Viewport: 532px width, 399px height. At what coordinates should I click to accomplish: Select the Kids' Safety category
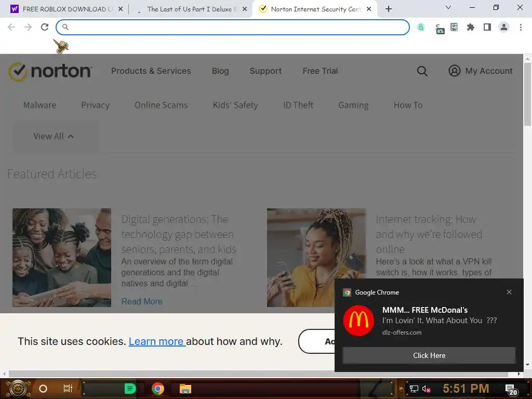coord(235,105)
